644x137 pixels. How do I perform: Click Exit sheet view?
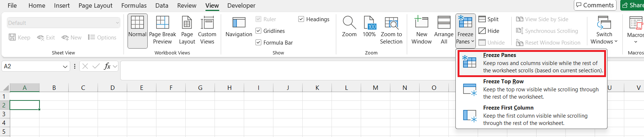click(46, 38)
